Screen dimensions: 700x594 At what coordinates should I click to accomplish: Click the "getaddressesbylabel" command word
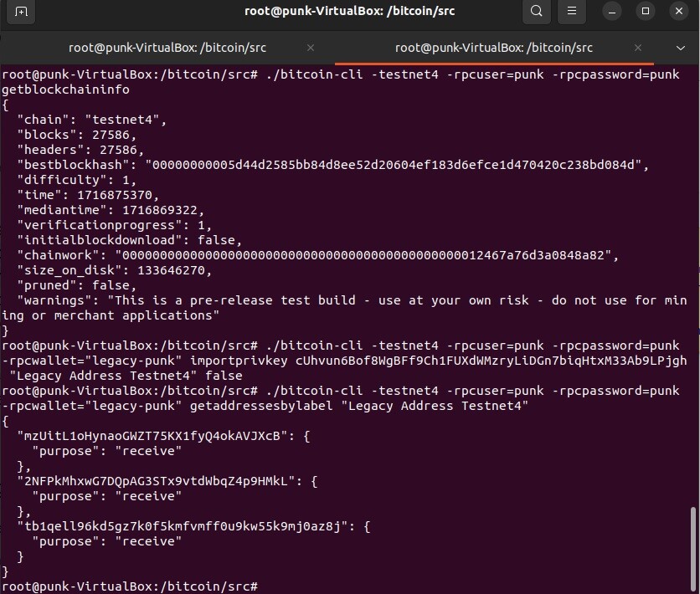[261, 406]
